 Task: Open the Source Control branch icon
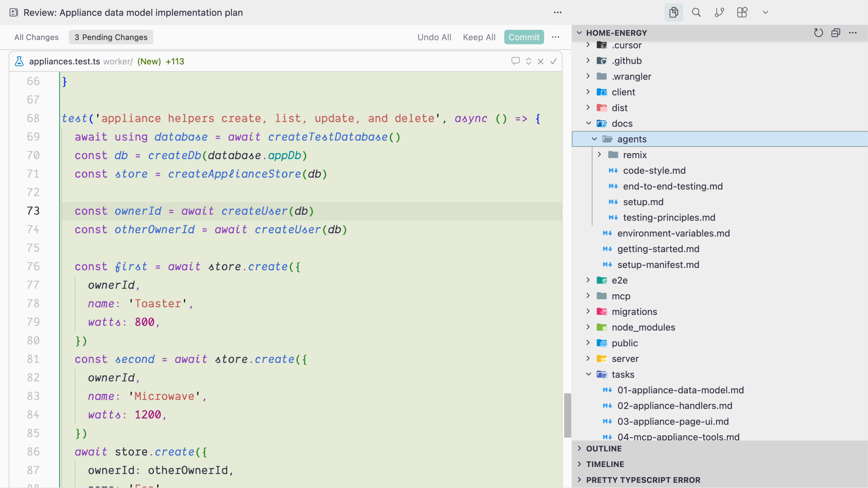coord(719,12)
